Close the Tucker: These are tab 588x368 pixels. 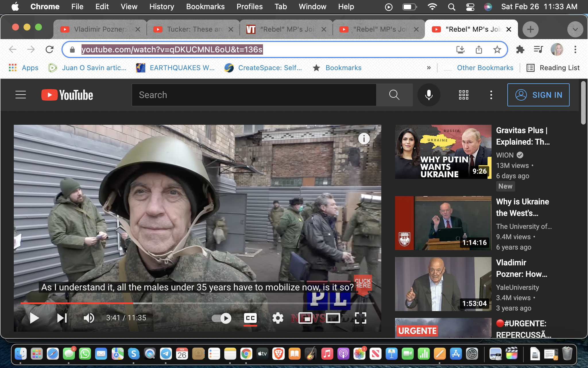(x=231, y=29)
